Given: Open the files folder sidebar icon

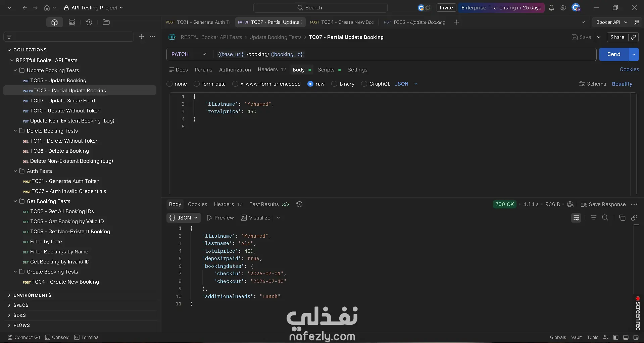Looking at the screenshot, I should (x=106, y=22).
